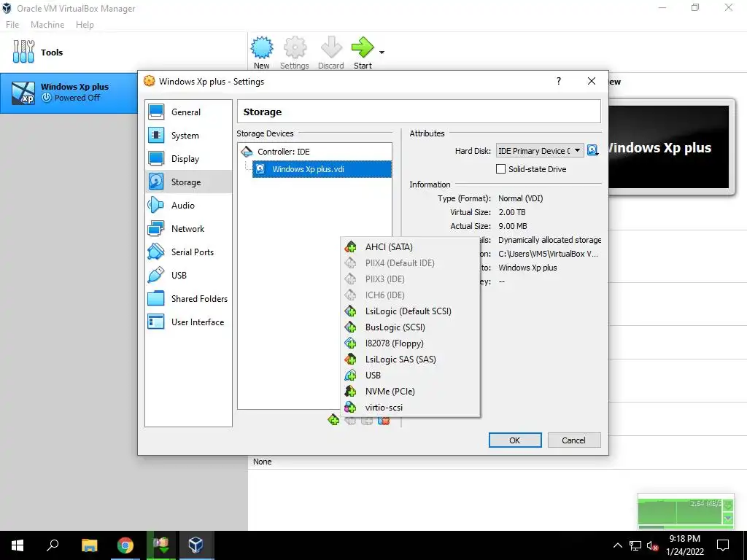The width and height of the screenshot is (747, 560).
Task: Click Discard toolbar button
Action: [331, 52]
